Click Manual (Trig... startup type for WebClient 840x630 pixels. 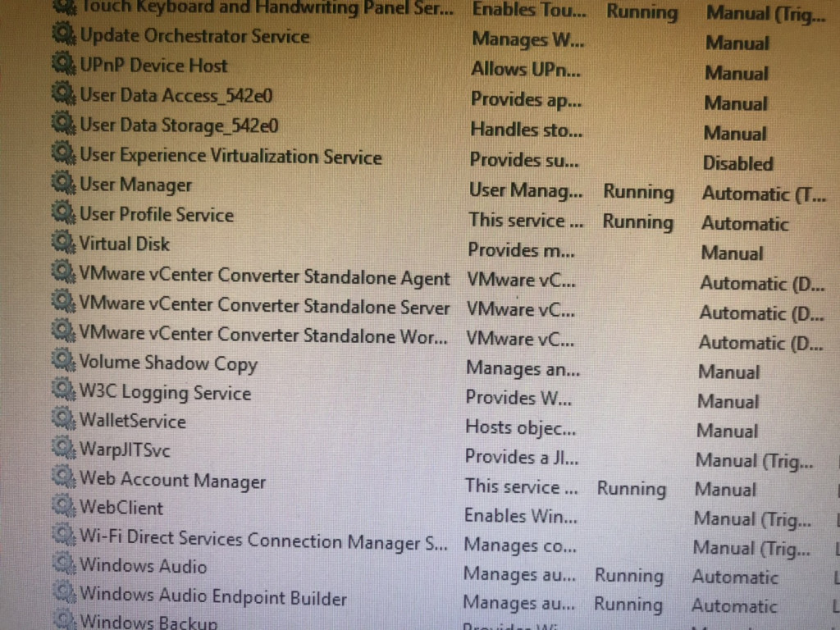pos(752,519)
